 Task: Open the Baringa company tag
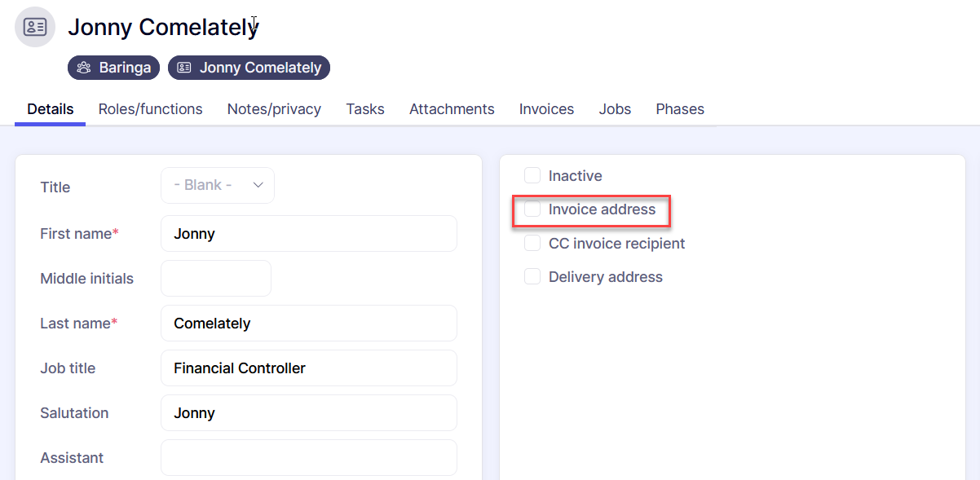(114, 68)
